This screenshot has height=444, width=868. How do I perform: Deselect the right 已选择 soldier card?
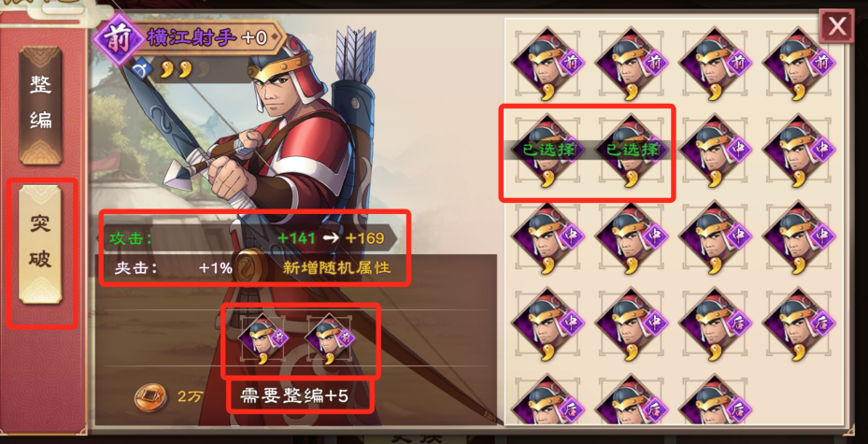pyautogui.click(x=631, y=150)
